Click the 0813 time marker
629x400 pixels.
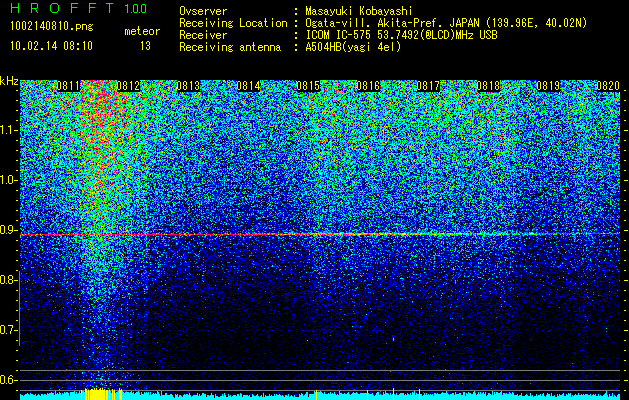click(188, 86)
